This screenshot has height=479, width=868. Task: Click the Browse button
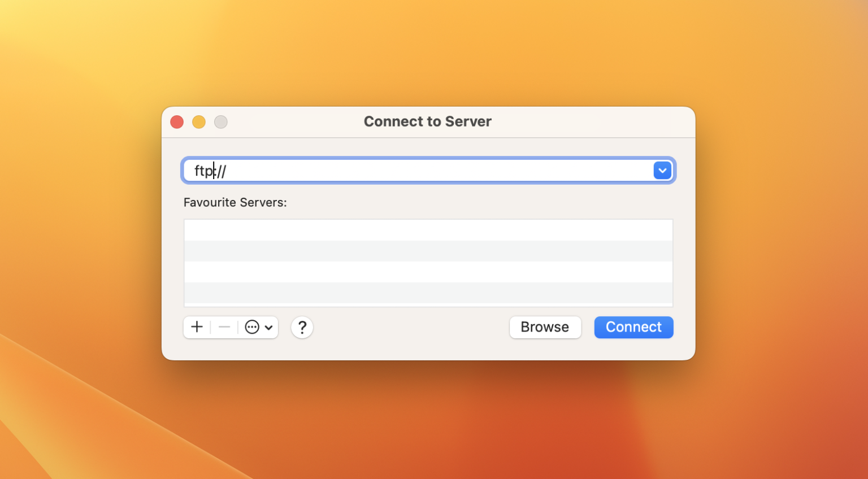[x=545, y=327]
